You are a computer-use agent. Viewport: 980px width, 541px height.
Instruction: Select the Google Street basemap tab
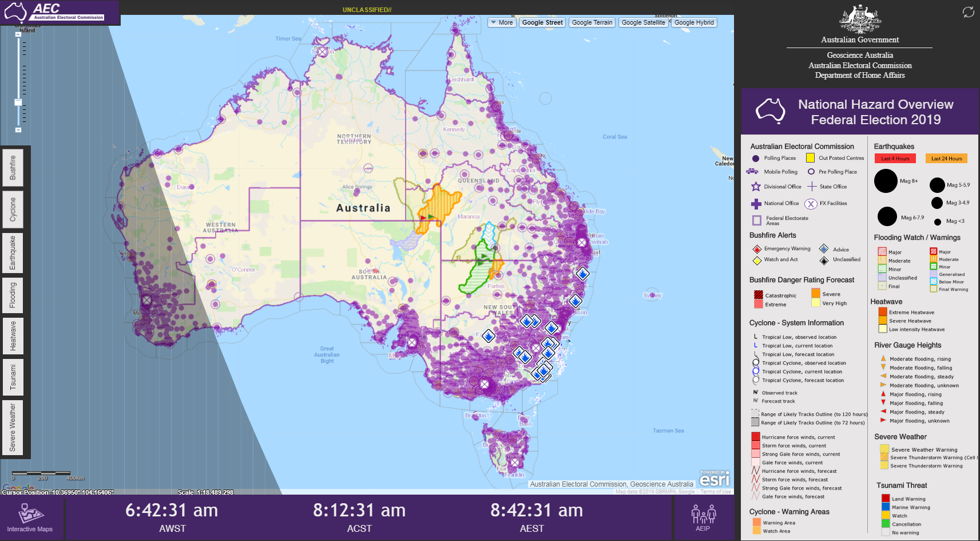point(542,22)
